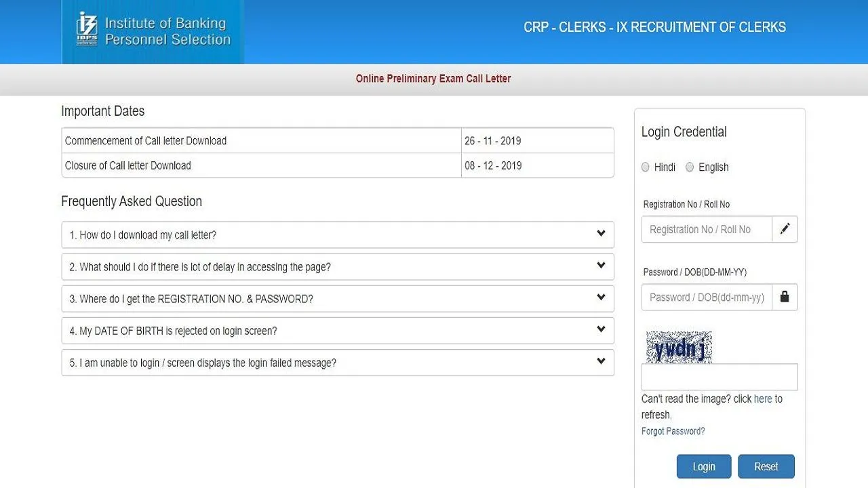Click the '26 - 11 - 2019' date cell
Image resolution: width=868 pixels, height=488 pixels.
[537, 141]
